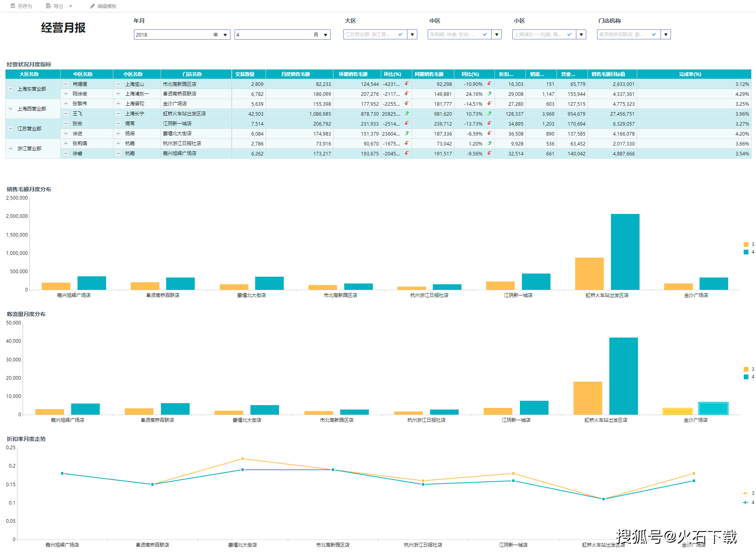756x553 pixels.
Task: Click the highlighted teal 金沙广场店 traffic bar
Action: pyautogui.click(x=713, y=408)
